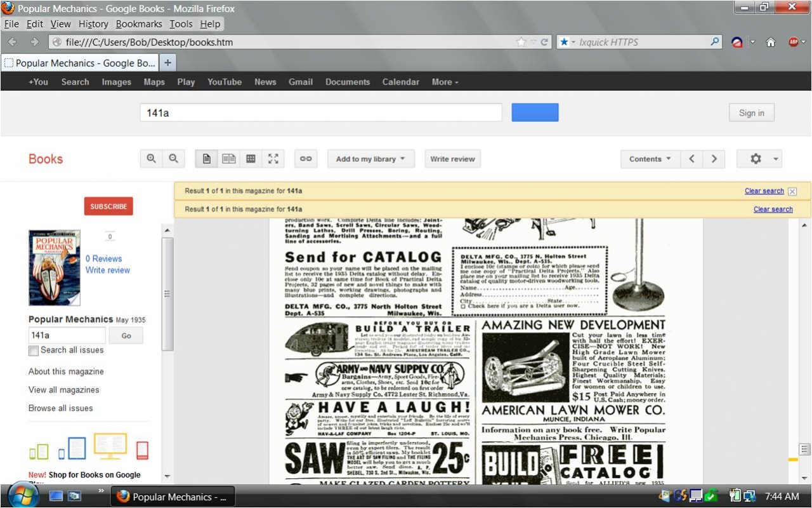Go to next page arrow
This screenshot has width=812, height=508.
point(714,159)
